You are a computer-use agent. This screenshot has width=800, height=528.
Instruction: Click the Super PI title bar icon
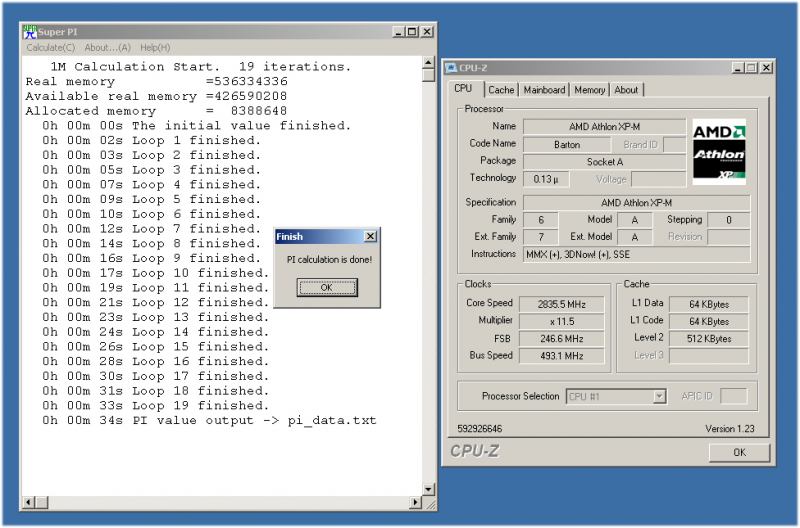[x=30, y=32]
